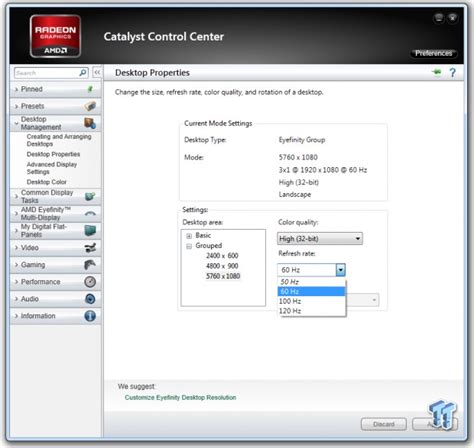Expand the Video section
The height and width of the screenshot is (448, 474).
[x=16, y=248]
